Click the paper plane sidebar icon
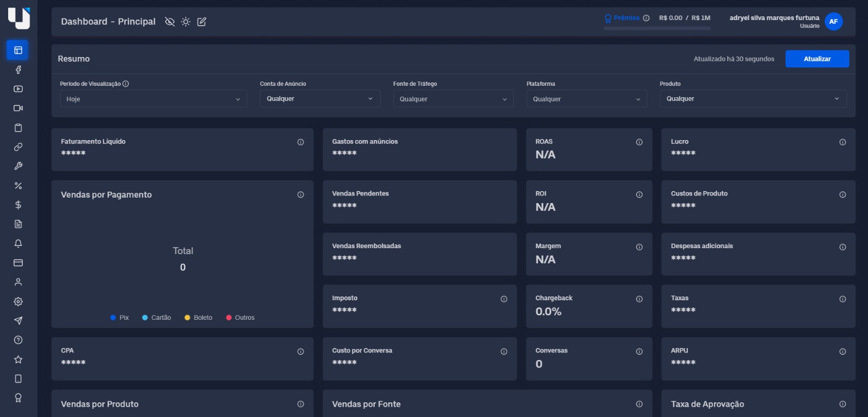 [x=18, y=321]
